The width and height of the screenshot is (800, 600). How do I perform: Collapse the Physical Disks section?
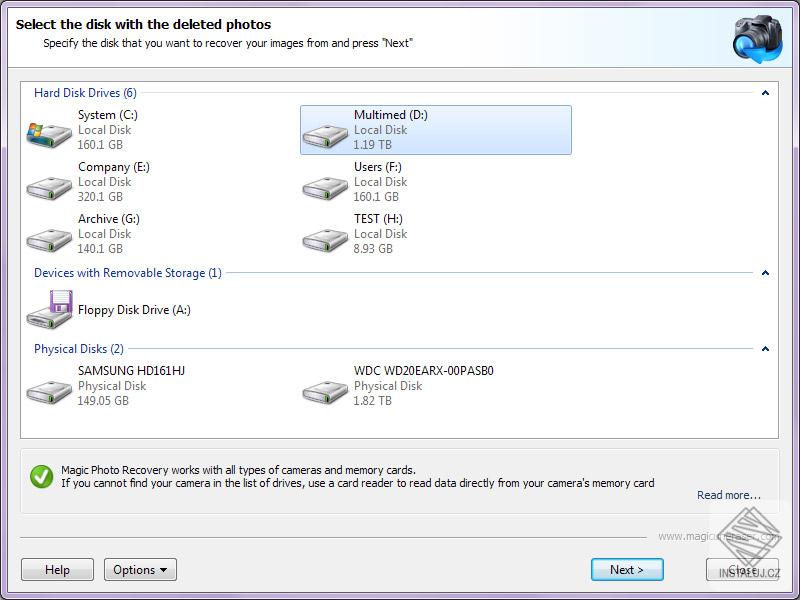[765, 348]
